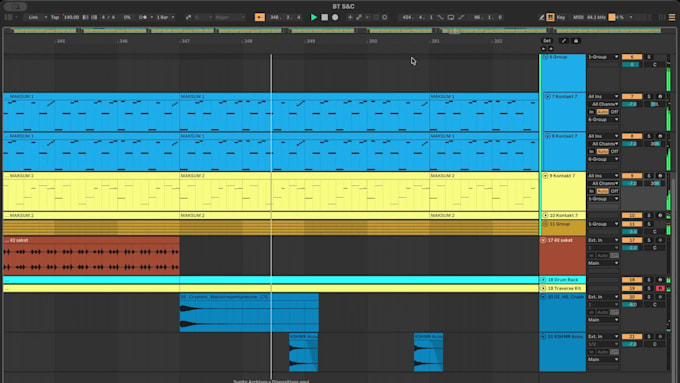Unfold the 19 Traverse Kit track
This screenshot has height=383, width=680.
click(x=543, y=288)
